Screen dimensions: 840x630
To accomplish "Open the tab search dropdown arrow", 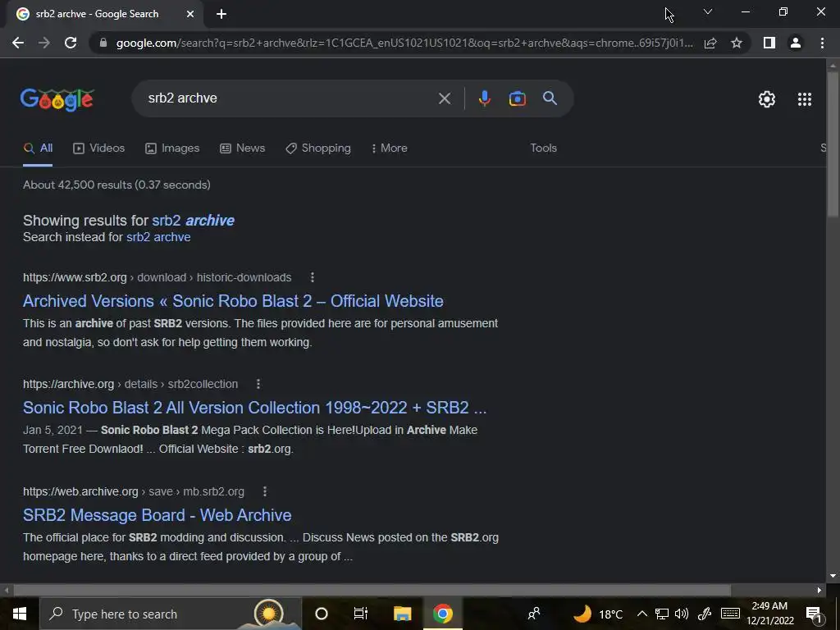I will pos(708,11).
